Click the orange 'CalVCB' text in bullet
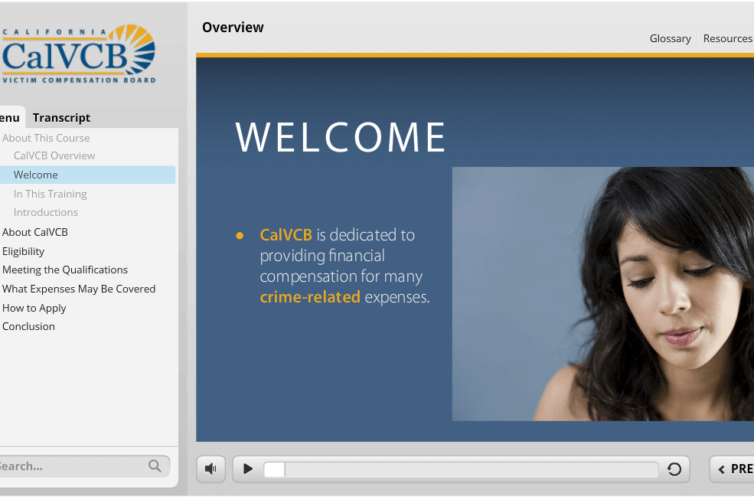 (286, 235)
